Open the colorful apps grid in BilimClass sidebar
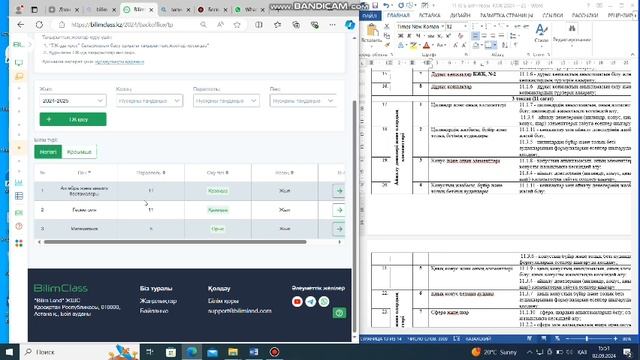Image resolution: width=640 pixels, height=360 pixels. (19, 243)
